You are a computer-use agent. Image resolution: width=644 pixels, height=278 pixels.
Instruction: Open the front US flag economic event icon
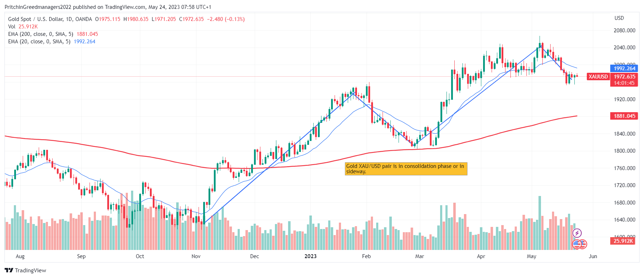click(577, 244)
